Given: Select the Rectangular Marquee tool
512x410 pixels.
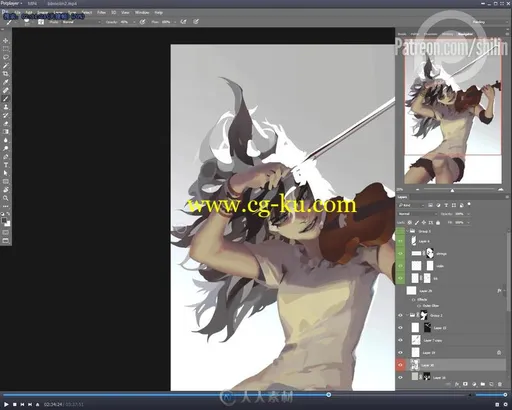Looking at the screenshot, I should click(x=6, y=49).
